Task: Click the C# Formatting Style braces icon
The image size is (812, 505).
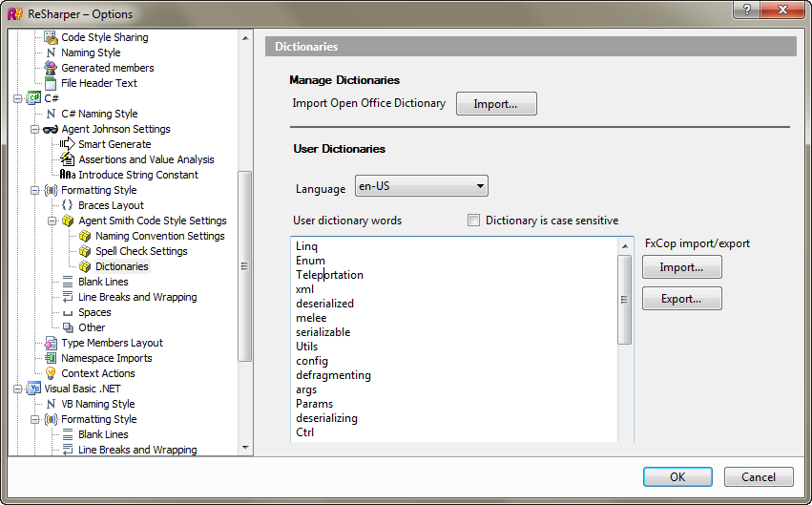Action: (51, 190)
